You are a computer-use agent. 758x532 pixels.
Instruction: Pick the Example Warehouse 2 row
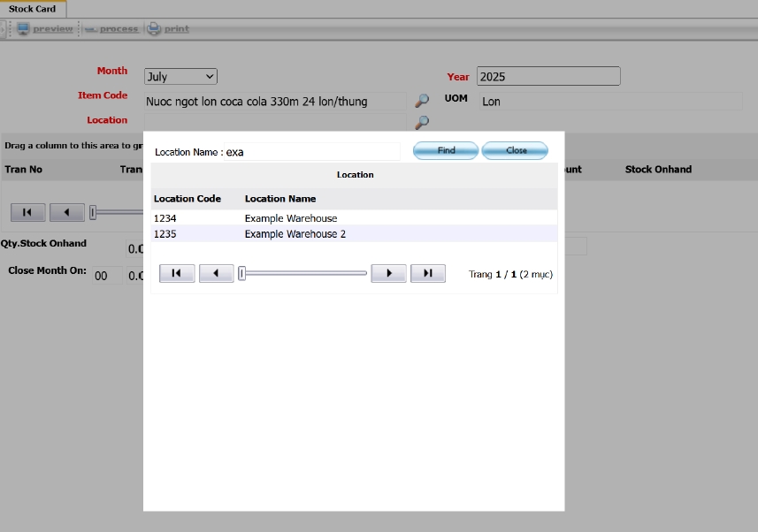click(x=295, y=234)
